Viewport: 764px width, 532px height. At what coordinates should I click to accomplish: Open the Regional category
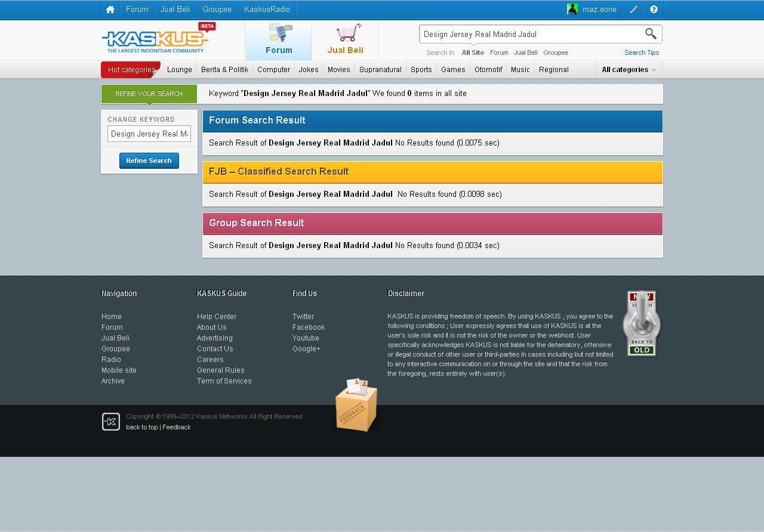pyautogui.click(x=554, y=70)
